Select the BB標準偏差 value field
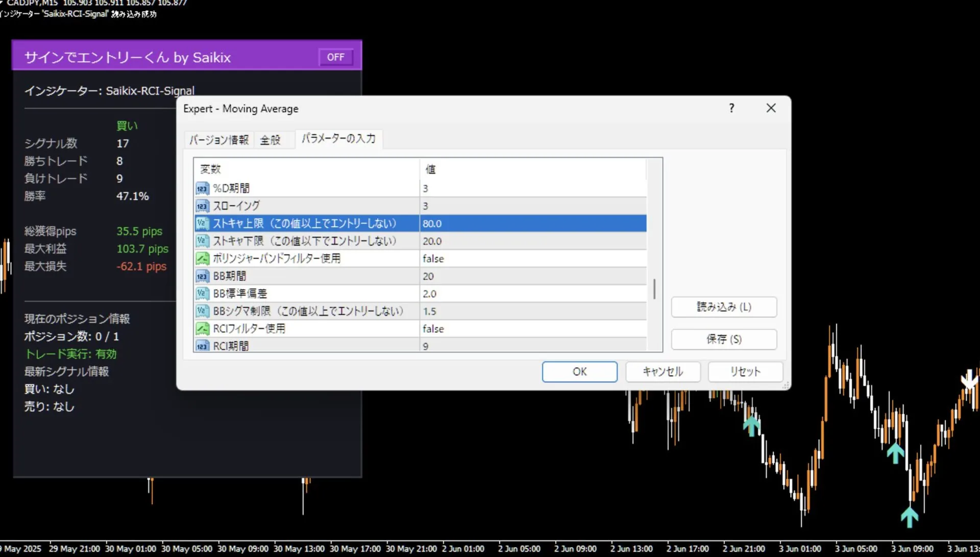This screenshot has height=557, width=980. (x=510, y=293)
